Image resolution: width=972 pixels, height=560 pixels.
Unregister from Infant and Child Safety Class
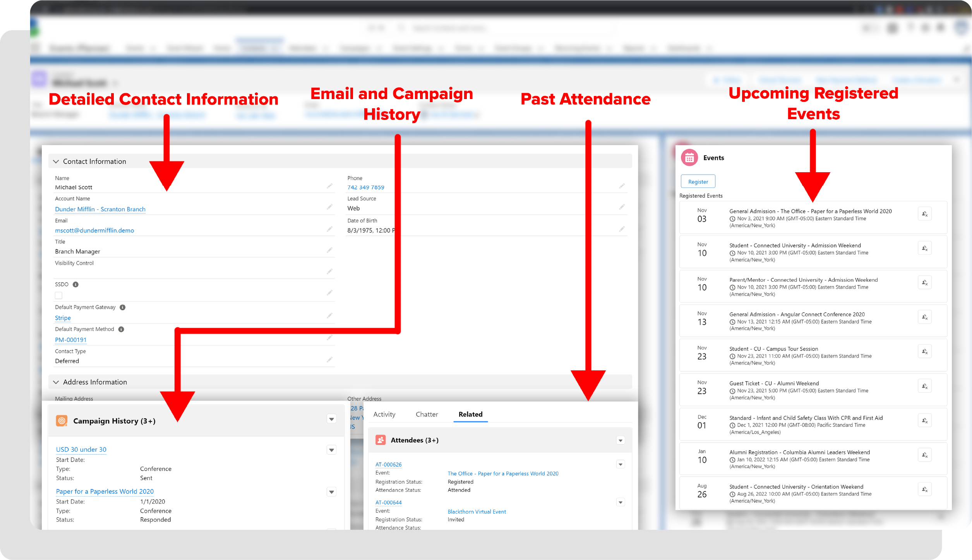[924, 421]
